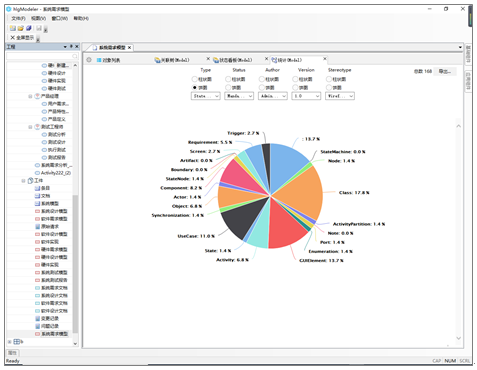Close the 关系树(Model) tab
The image size is (477, 370).
point(208,59)
